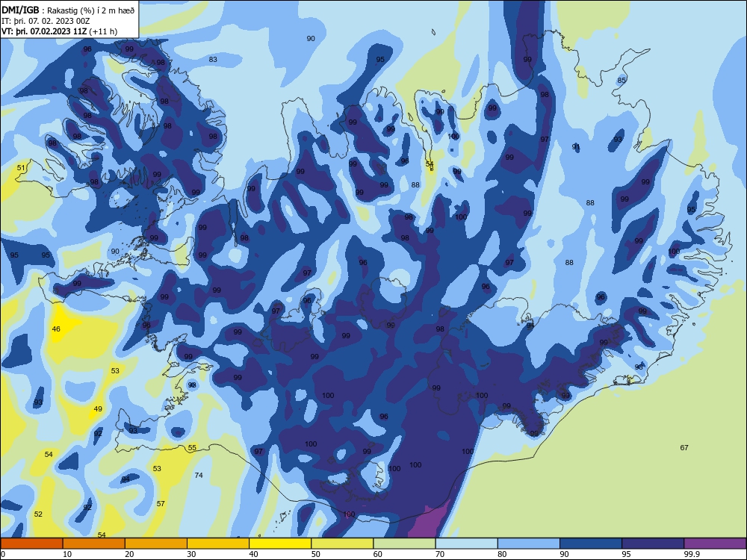Screen dimensions: 747x560
Task: Click the humidity value 74 on the map
Action: pos(199,475)
